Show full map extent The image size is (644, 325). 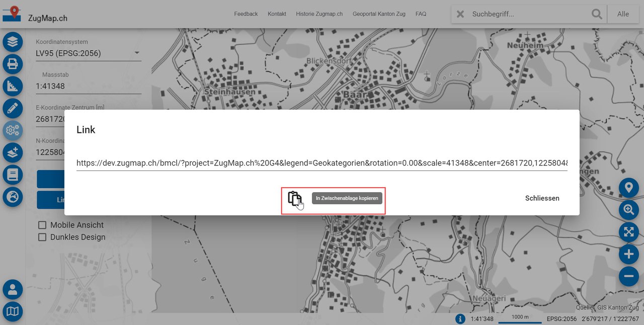[x=628, y=232]
